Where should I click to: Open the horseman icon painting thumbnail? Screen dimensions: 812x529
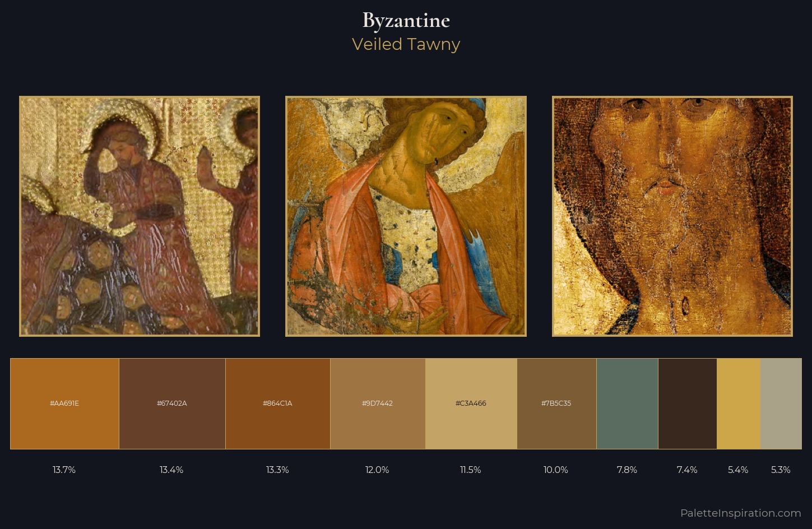coord(140,216)
